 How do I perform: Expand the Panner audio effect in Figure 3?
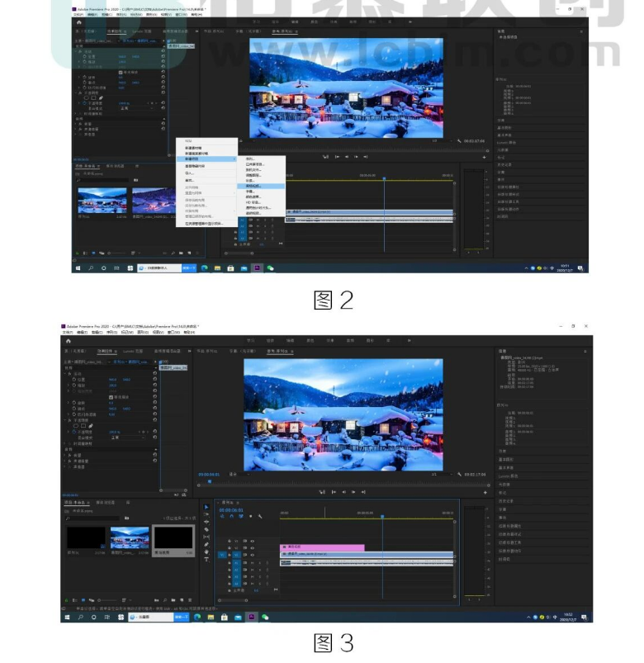pyautogui.click(x=65, y=466)
